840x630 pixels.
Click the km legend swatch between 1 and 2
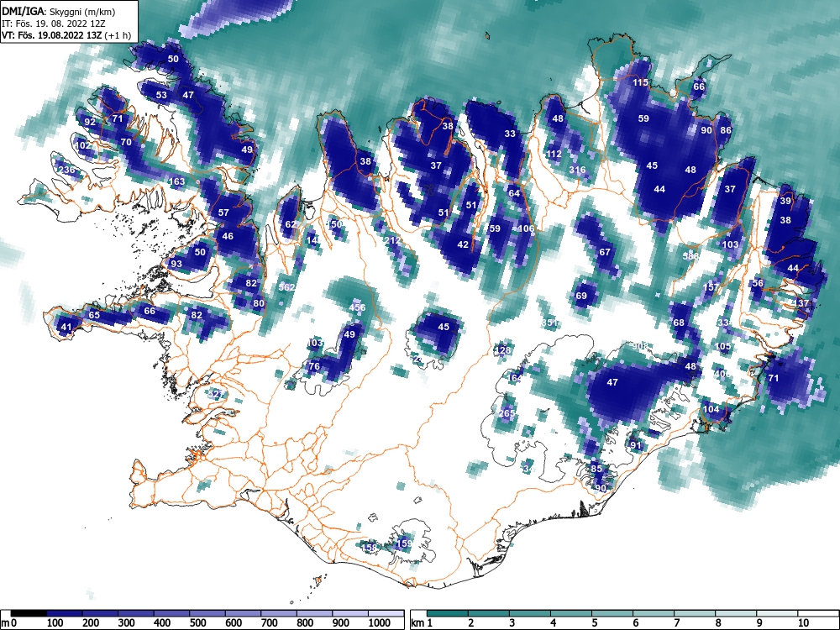pyautogui.click(x=448, y=613)
